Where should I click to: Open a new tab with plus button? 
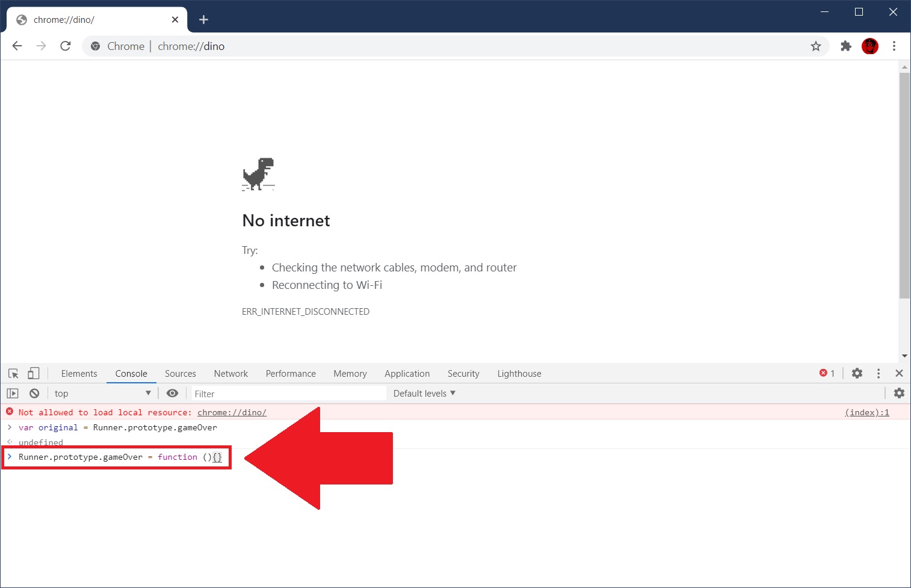(x=203, y=20)
